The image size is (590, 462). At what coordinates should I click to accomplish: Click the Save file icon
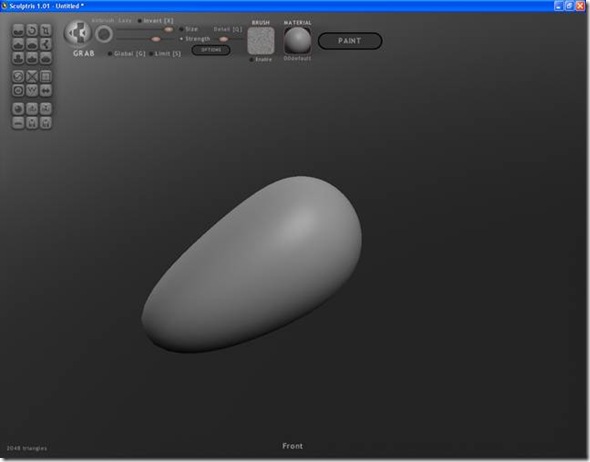(46, 123)
